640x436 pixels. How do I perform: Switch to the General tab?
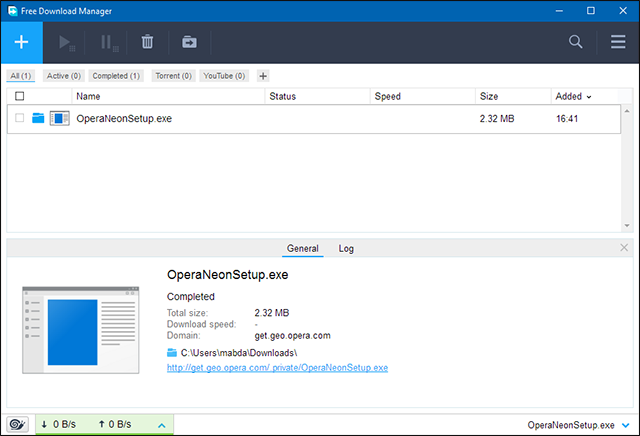point(302,248)
